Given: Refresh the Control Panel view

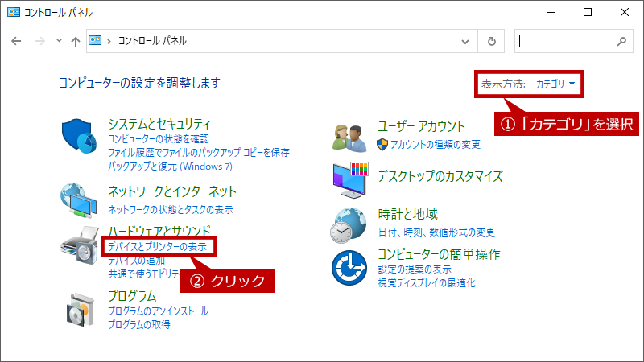Looking at the screenshot, I should [491, 41].
